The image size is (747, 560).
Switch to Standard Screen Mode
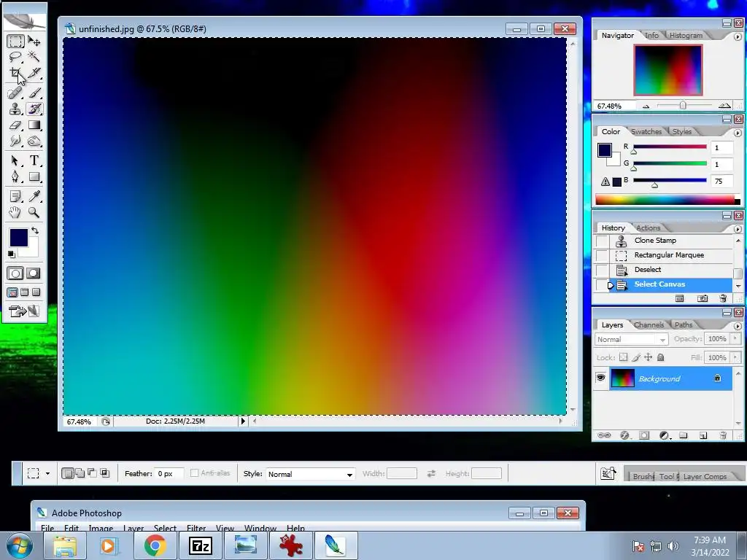(12, 292)
